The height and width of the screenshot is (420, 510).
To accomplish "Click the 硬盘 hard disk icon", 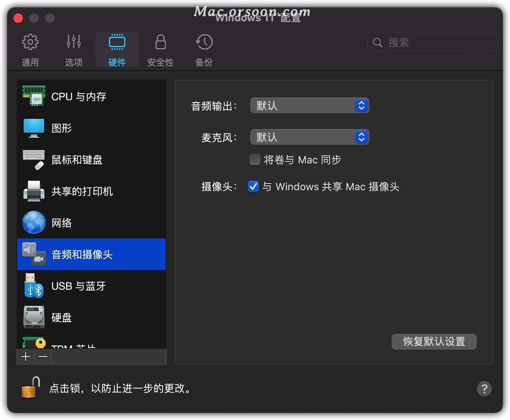I will pos(34,317).
